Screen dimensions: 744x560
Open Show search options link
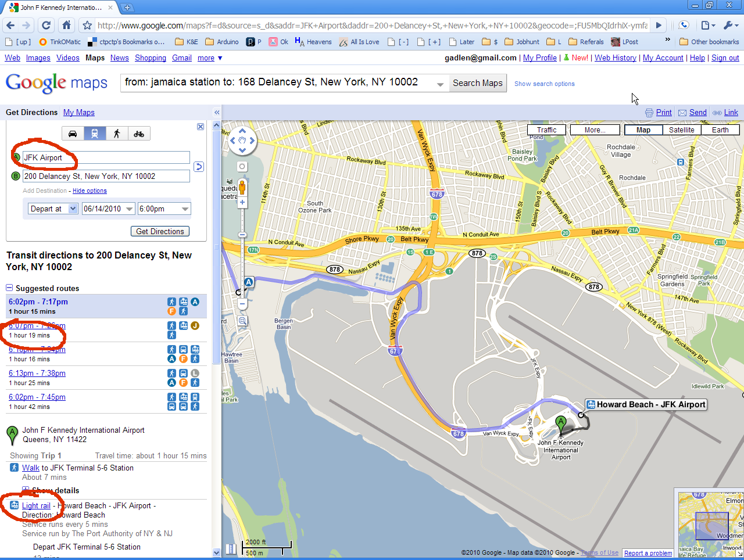pyautogui.click(x=545, y=84)
